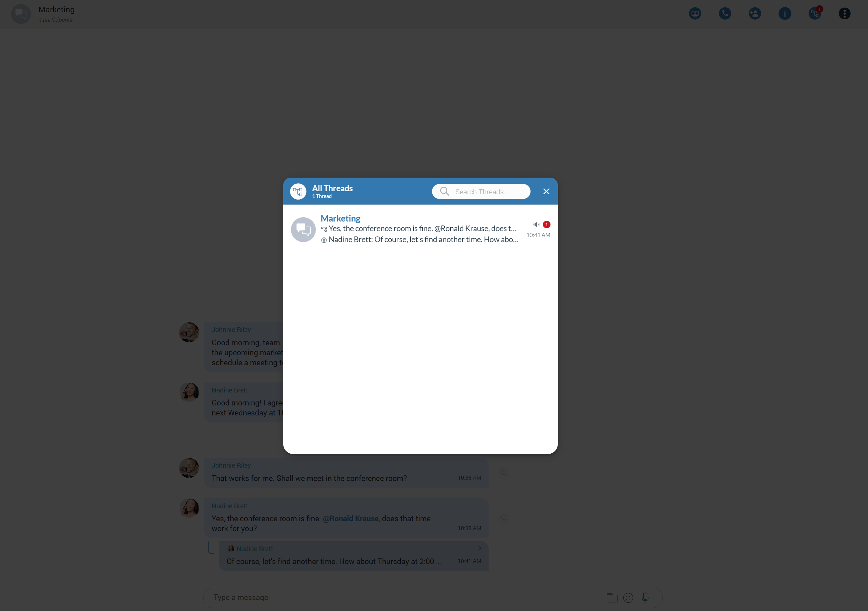Click the red unread badge on Marketing thread
This screenshot has height=611, width=868.
546,225
